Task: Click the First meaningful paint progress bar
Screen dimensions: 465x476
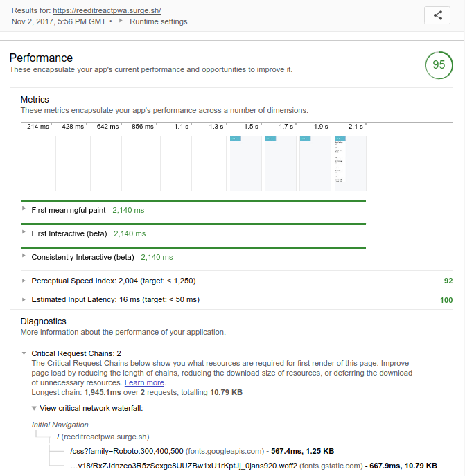Action: [x=193, y=200]
